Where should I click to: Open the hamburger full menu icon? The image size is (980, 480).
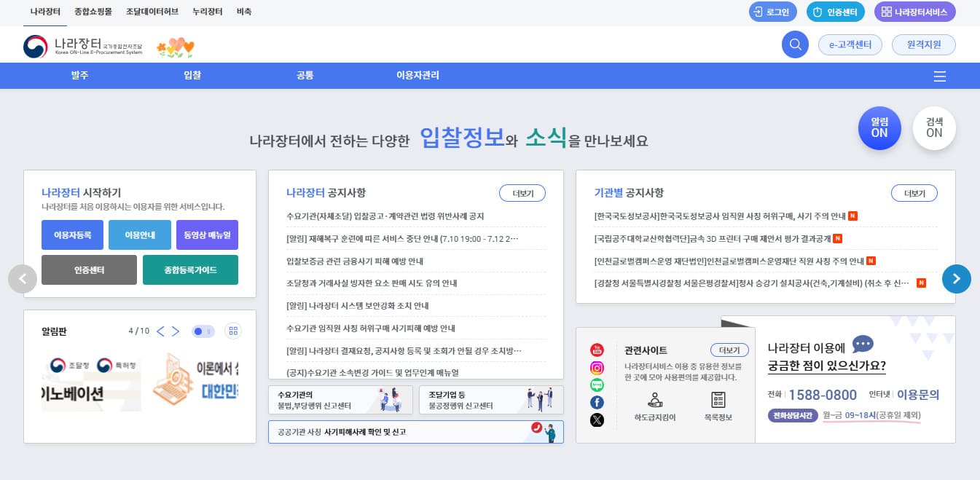click(939, 76)
